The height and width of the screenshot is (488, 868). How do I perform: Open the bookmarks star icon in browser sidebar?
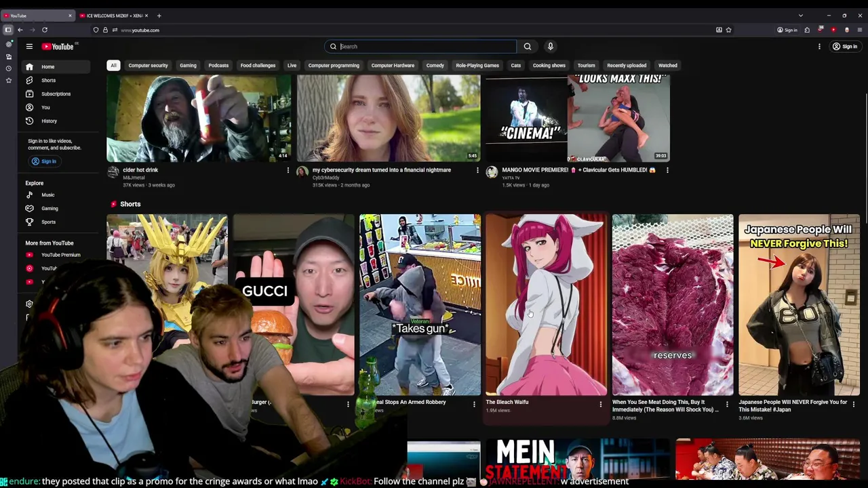(x=8, y=81)
